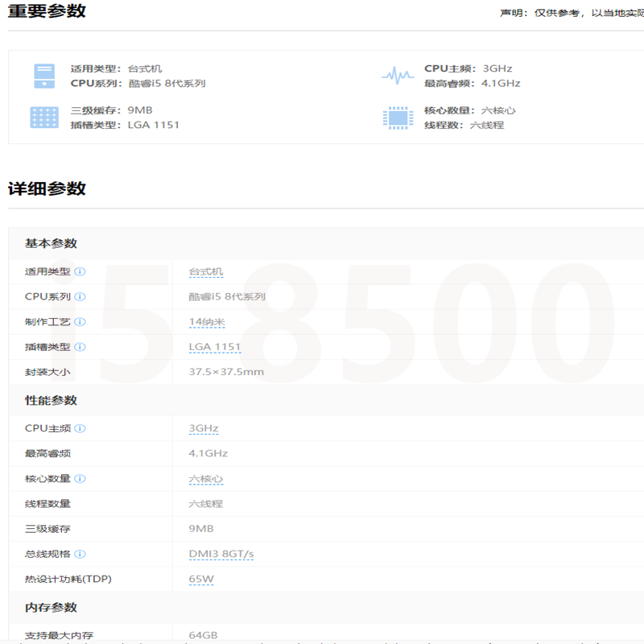The width and height of the screenshot is (644, 644).
Task: Follow the 台式机 link in the table
Action: coord(206,272)
